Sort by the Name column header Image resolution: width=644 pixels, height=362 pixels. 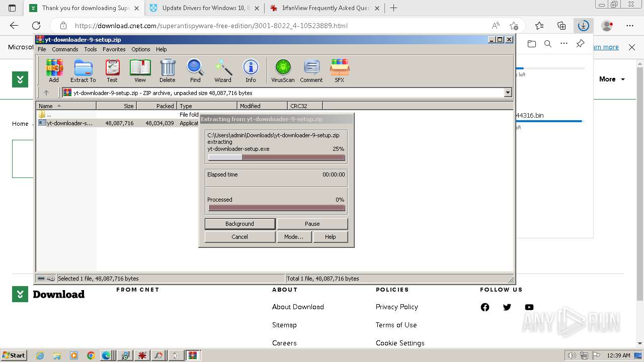coord(66,106)
